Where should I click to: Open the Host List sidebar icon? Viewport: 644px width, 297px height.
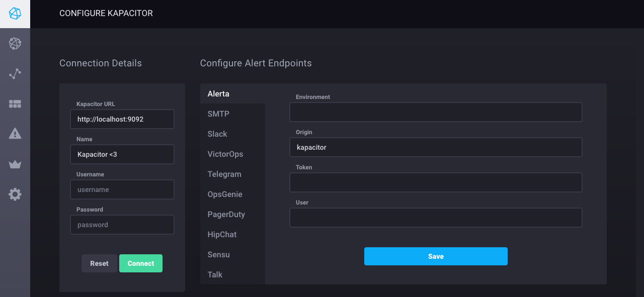pos(15,44)
